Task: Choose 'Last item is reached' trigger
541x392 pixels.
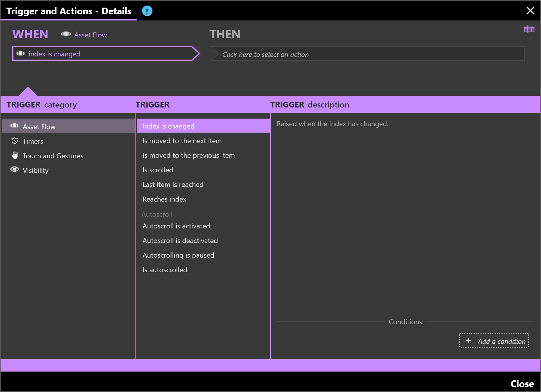Action: click(173, 185)
